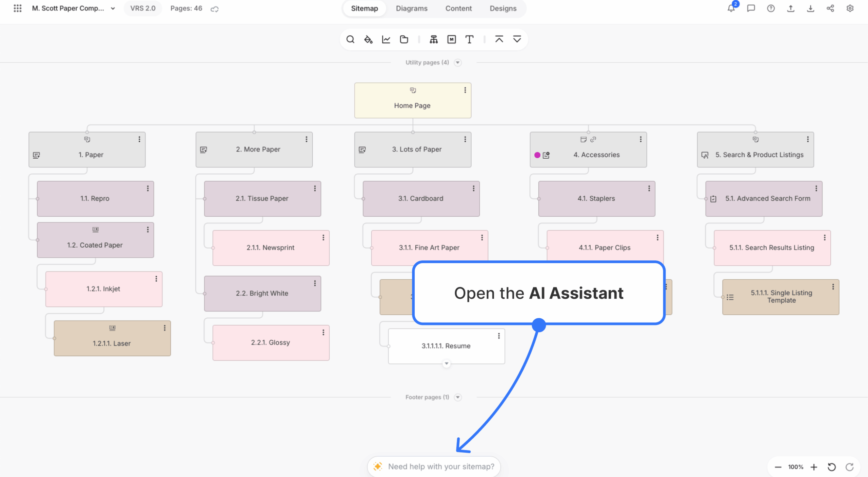The height and width of the screenshot is (477, 868).
Task: Open options menu of 1. Paper card
Action: tap(139, 139)
